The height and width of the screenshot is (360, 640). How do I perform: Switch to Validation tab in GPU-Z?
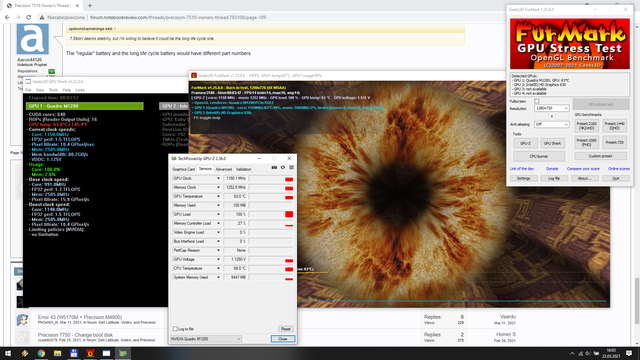pyautogui.click(x=244, y=169)
